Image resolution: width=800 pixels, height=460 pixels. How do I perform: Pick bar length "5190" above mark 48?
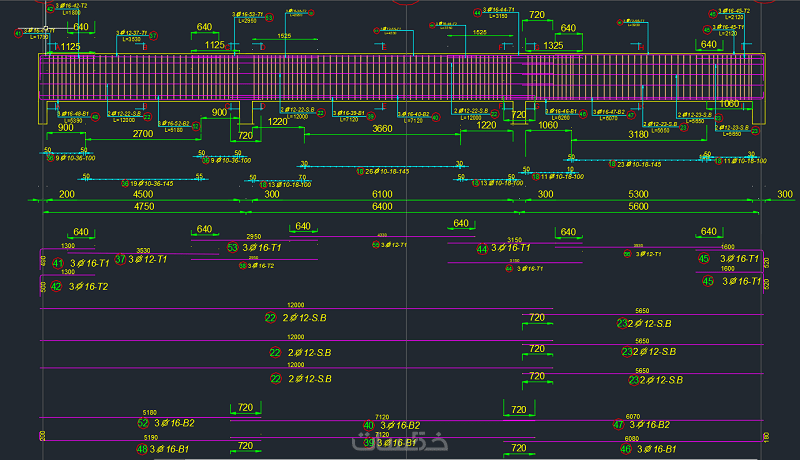[x=151, y=438]
